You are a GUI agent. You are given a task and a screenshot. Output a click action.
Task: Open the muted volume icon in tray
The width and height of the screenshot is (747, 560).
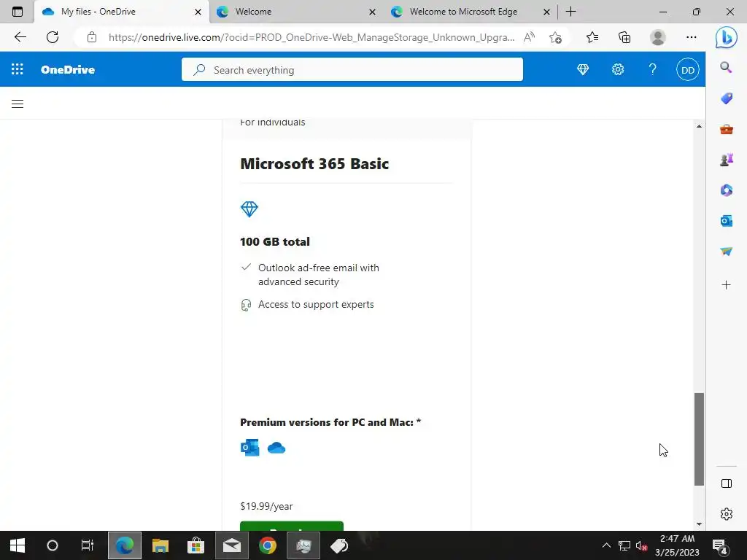click(x=641, y=545)
